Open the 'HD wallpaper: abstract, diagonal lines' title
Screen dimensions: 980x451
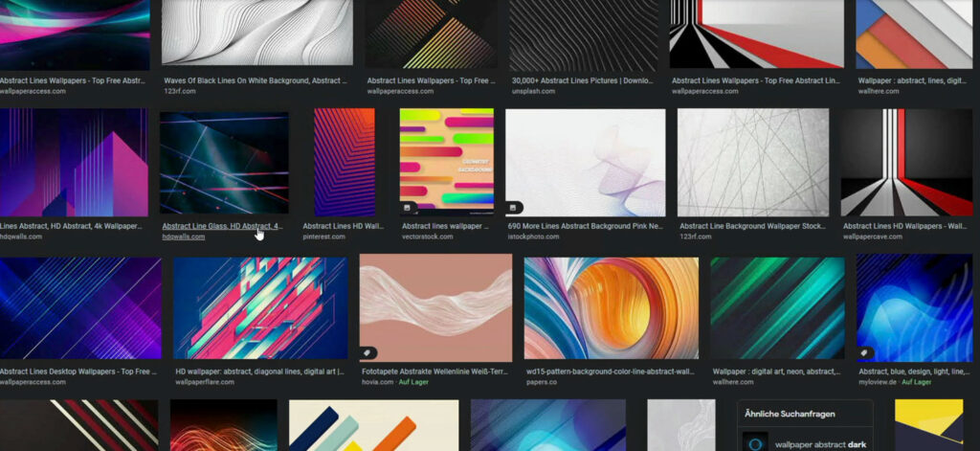click(260, 371)
